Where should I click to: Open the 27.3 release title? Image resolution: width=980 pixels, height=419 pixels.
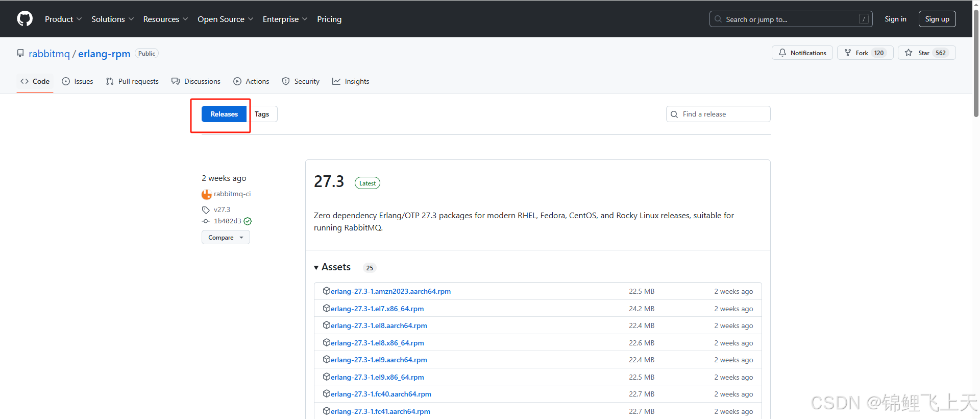(x=329, y=181)
